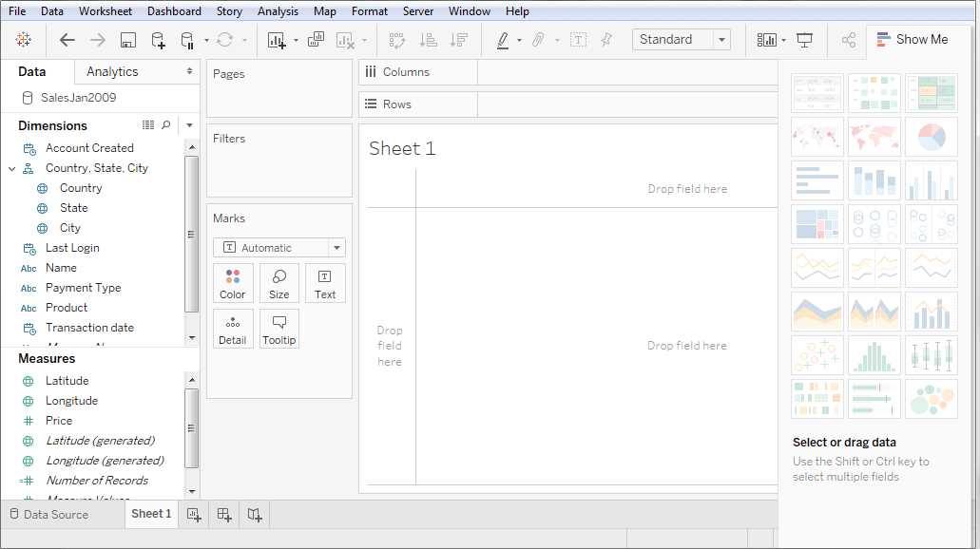Screen dimensions: 980x549
Task: Select the histogram chart in Show Me
Action: [x=874, y=355]
